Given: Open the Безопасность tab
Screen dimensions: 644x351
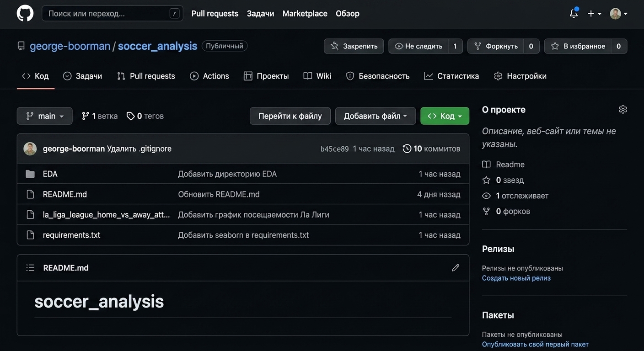Looking at the screenshot, I should (378, 76).
